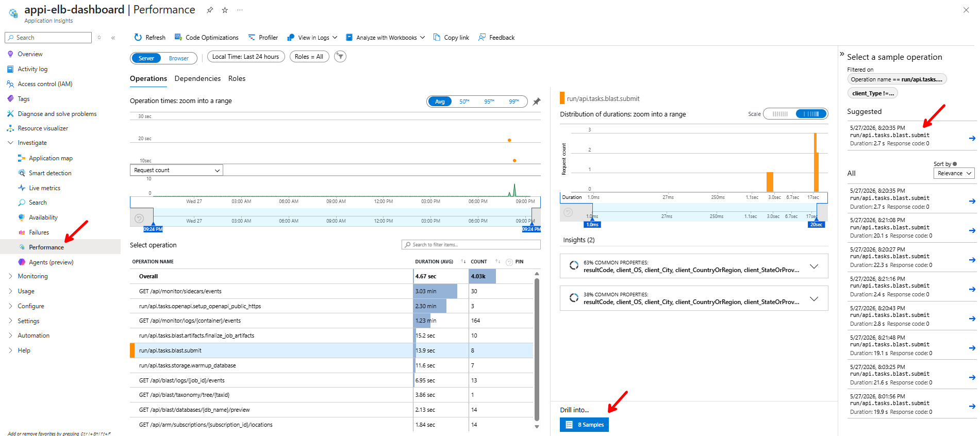Change Local Time: Last 24 hours filter
Viewport: 980px width, 436px height.
tap(246, 57)
